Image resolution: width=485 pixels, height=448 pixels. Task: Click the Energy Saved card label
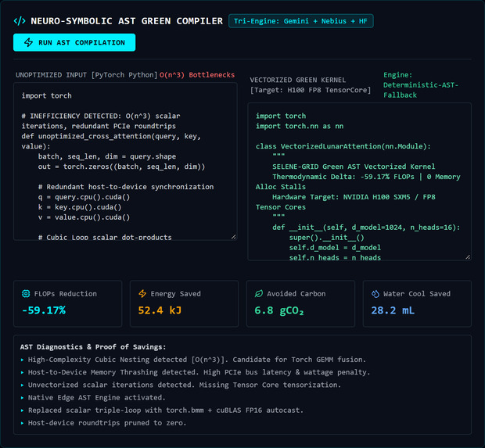tap(176, 294)
